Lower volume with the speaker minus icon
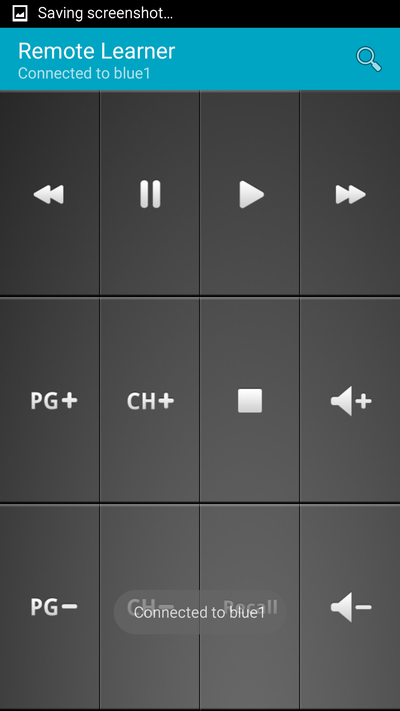Image resolution: width=400 pixels, height=711 pixels. pyautogui.click(x=350, y=607)
